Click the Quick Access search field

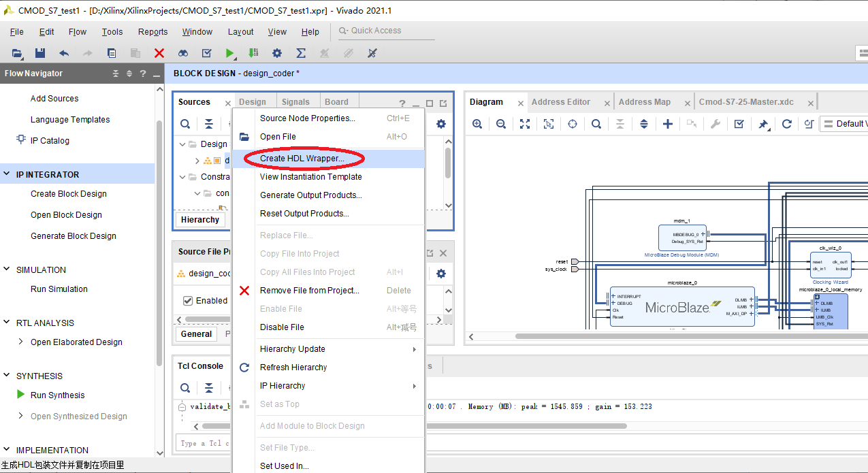pyautogui.click(x=387, y=31)
